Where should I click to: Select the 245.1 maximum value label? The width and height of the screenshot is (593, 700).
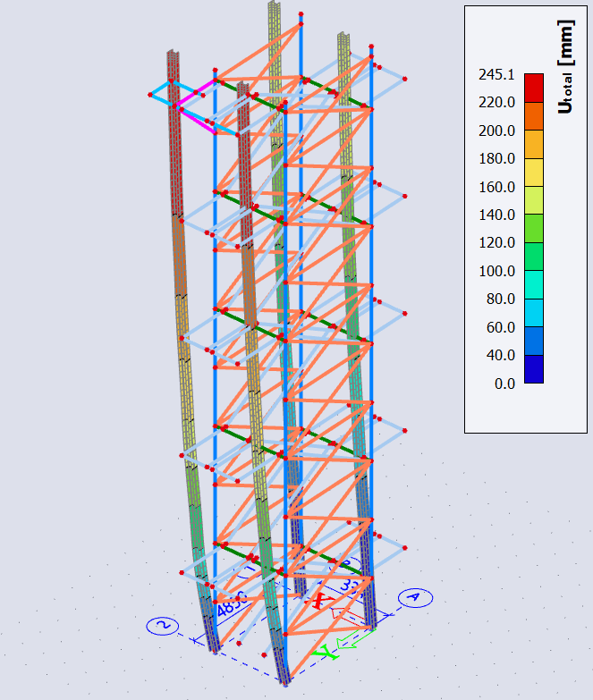496,74
